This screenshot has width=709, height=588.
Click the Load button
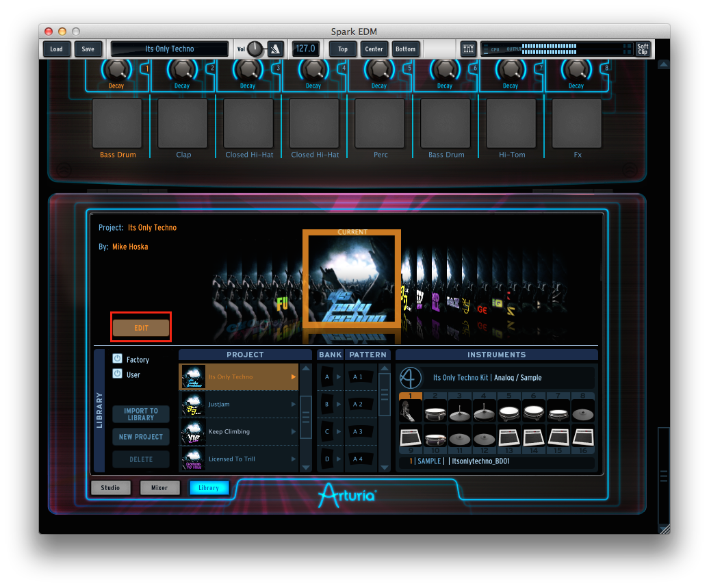tap(57, 49)
